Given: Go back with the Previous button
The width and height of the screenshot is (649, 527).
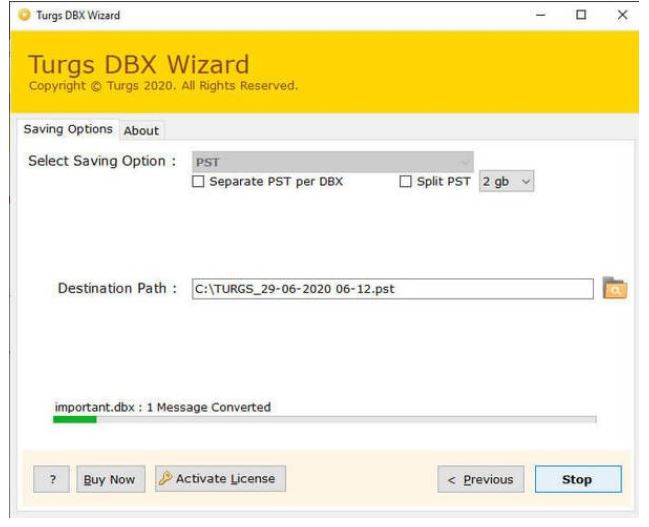Looking at the screenshot, I should (x=481, y=479).
